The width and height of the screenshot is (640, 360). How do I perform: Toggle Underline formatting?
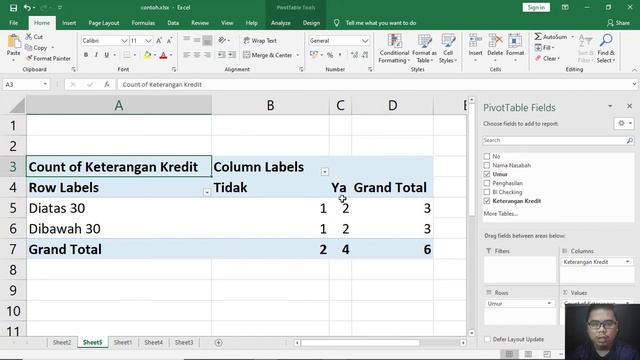coord(107,55)
